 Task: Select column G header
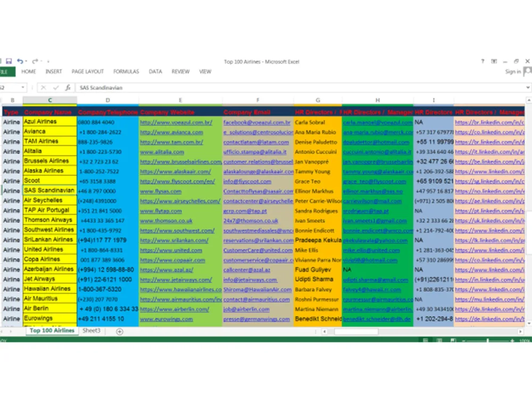(x=318, y=100)
